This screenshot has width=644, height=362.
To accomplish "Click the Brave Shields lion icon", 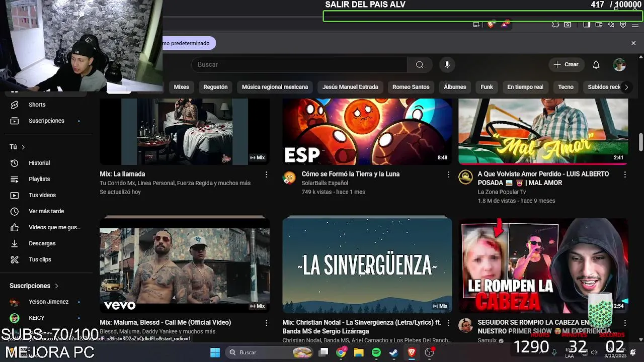I will coord(491,24).
